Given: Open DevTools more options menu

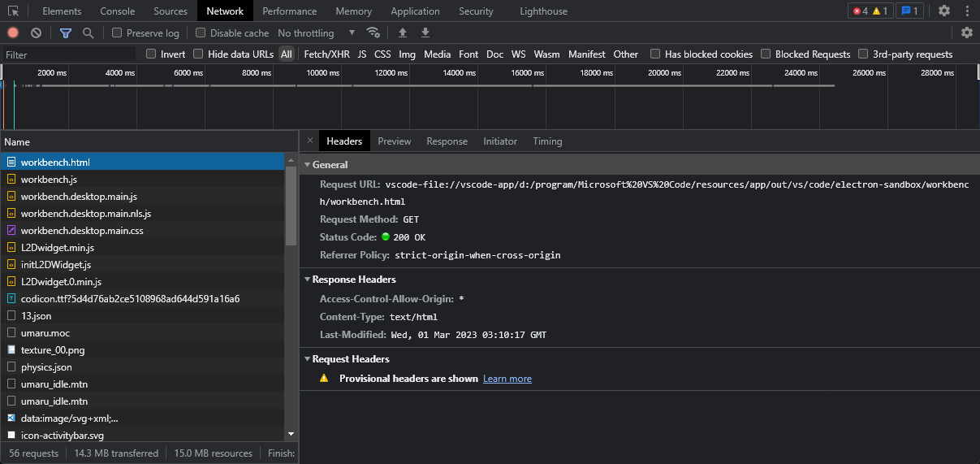Looking at the screenshot, I should coord(966,11).
